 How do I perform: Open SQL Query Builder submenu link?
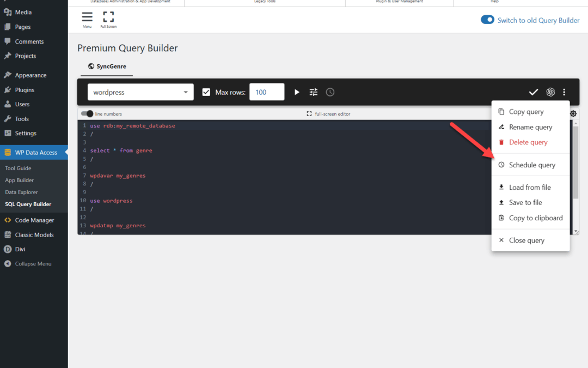[x=28, y=204]
